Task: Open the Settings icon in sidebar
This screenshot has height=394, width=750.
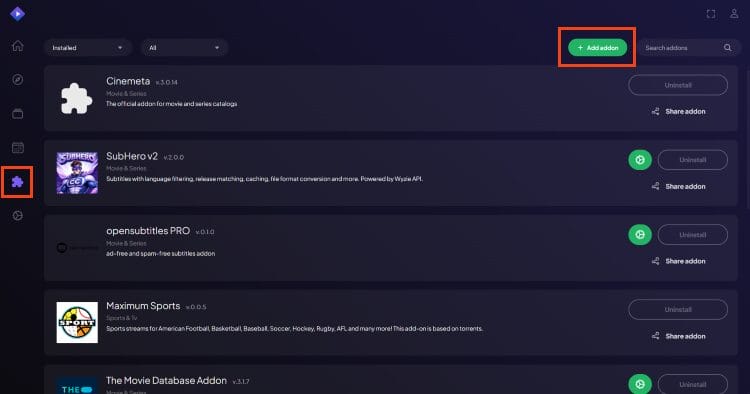Action: 18,216
